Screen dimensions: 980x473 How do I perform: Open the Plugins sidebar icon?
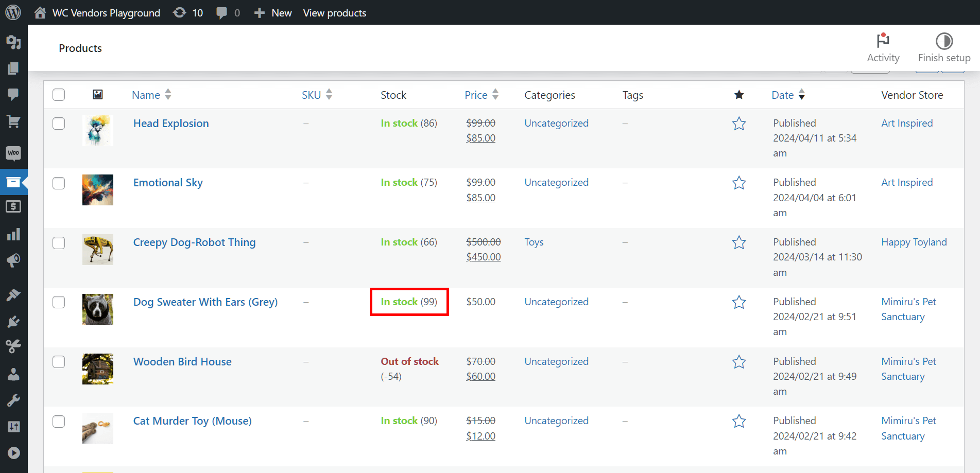click(13, 322)
